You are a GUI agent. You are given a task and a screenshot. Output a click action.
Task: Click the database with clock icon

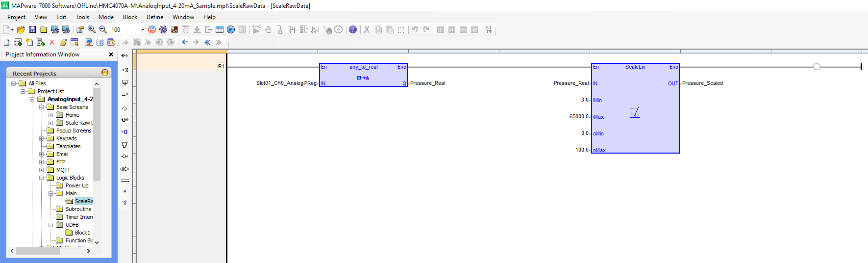tap(111, 42)
